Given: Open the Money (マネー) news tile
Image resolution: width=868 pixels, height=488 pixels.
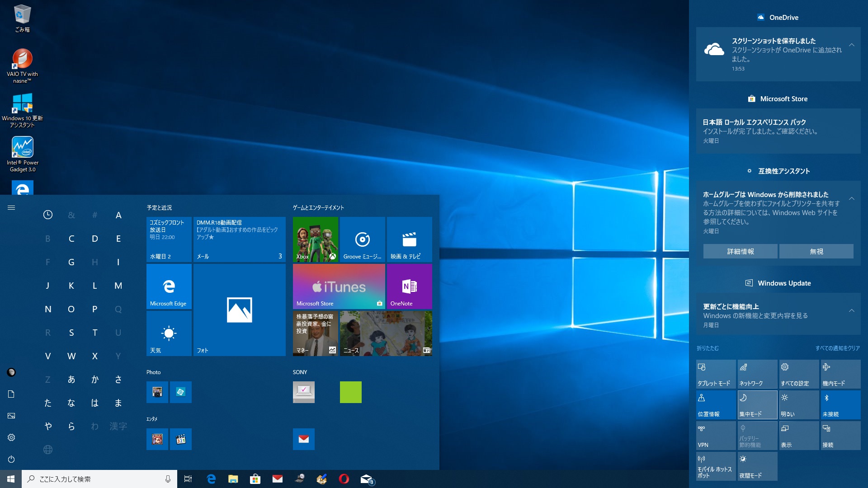Looking at the screenshot, I should (x=315, y=333).
